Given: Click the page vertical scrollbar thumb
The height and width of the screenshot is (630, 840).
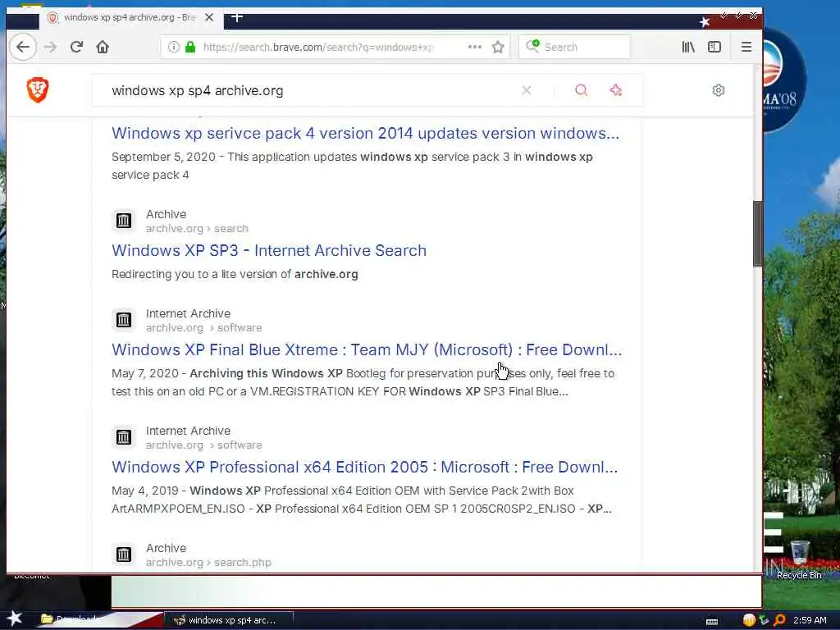Looking at the screenshot, I should point(757,234).
